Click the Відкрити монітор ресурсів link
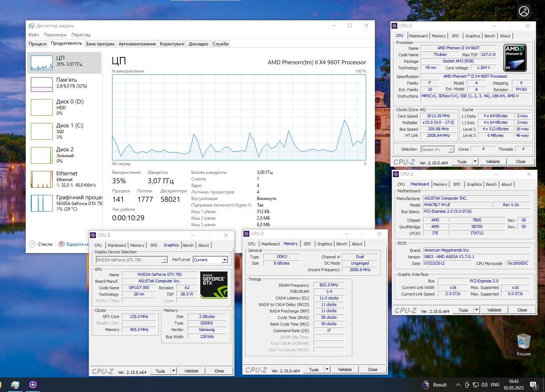Viewport: 545px width, 392px height. click(x=77, y=244)
